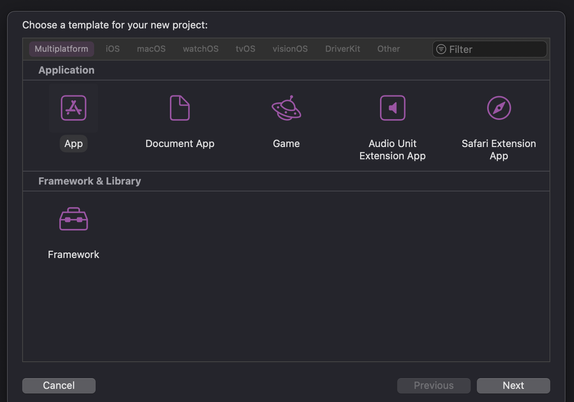Click the Safari Extension App label

click(x=499, y=150)
